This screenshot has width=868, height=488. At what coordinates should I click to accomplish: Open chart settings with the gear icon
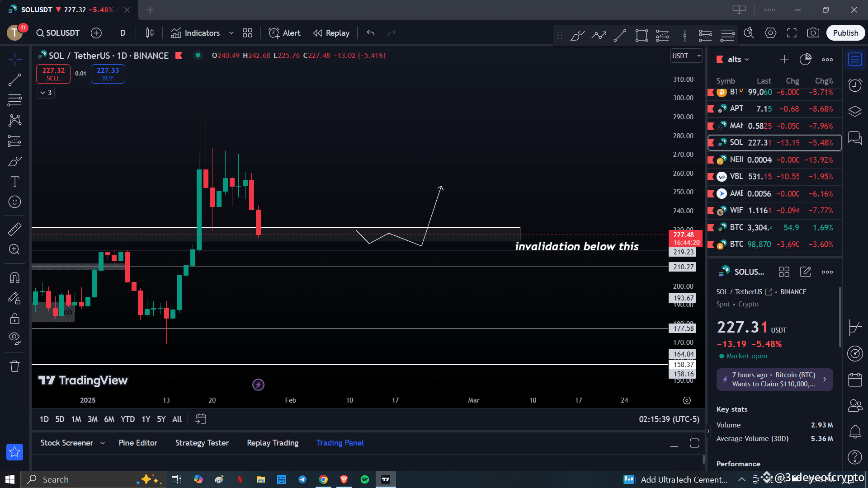(771, 33)
